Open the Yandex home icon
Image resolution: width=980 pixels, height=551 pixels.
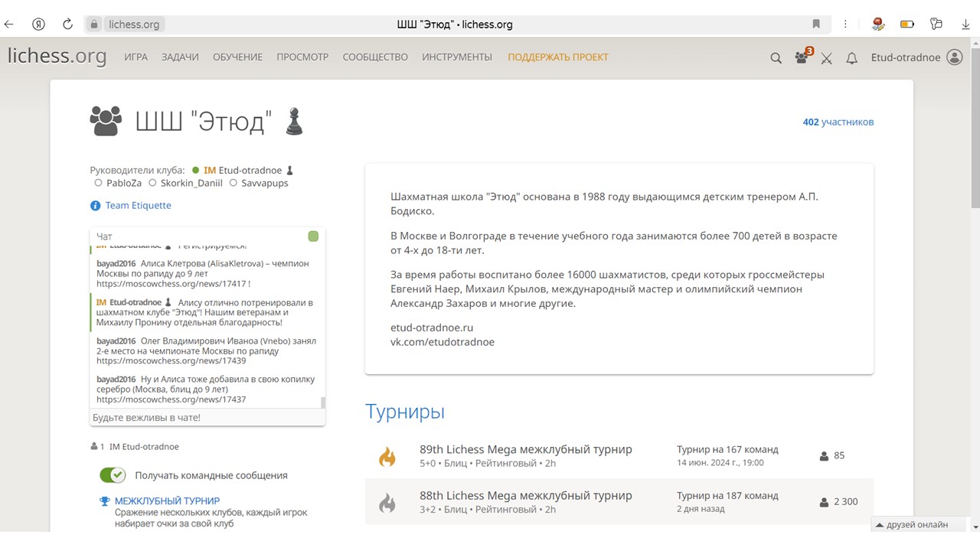(x=38, y=24)
